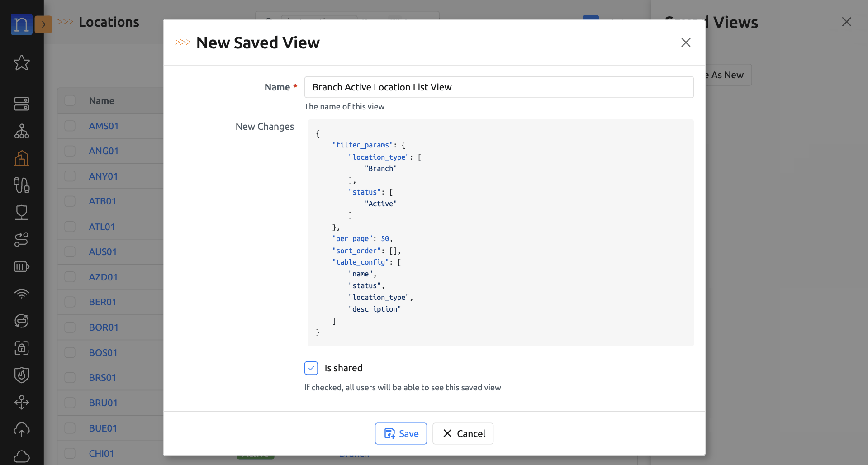The height and width of the screenshot is (465, 868).
Task: Open the Favorites star icon in sidebar
Action: click(21, 63)
